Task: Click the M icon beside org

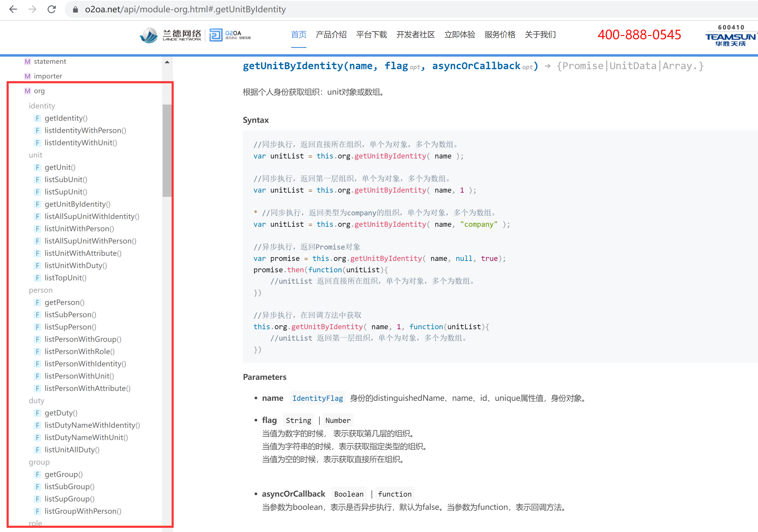Action: (27, 91)
